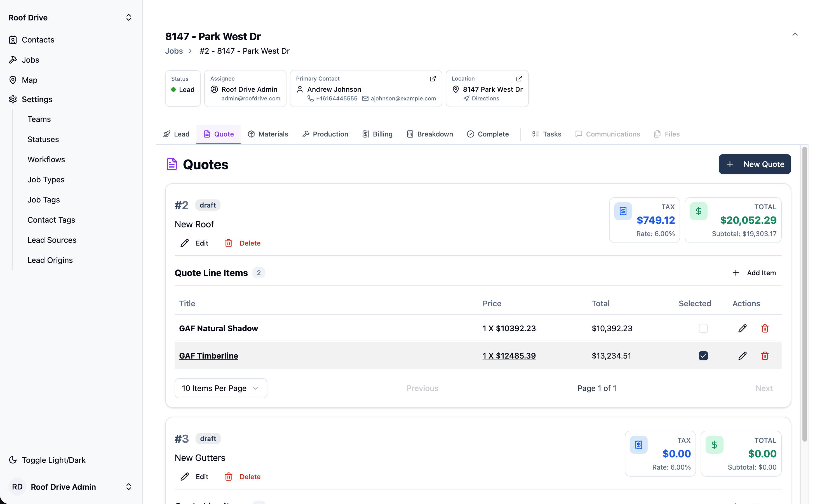Image resolution: width=822 pixels, height=504 pixels.
Task: Click the green dollar icon on quote #3
Action: tap(714, 445)
